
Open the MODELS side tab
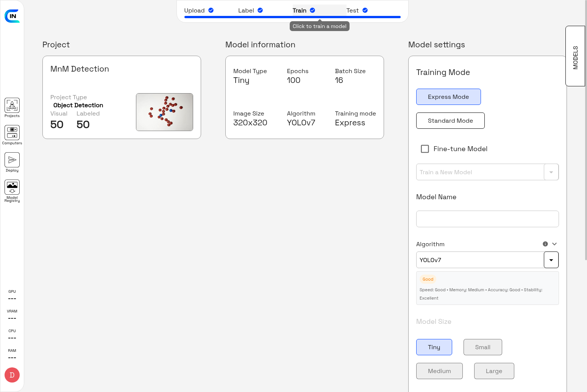[x=575, y=56]
